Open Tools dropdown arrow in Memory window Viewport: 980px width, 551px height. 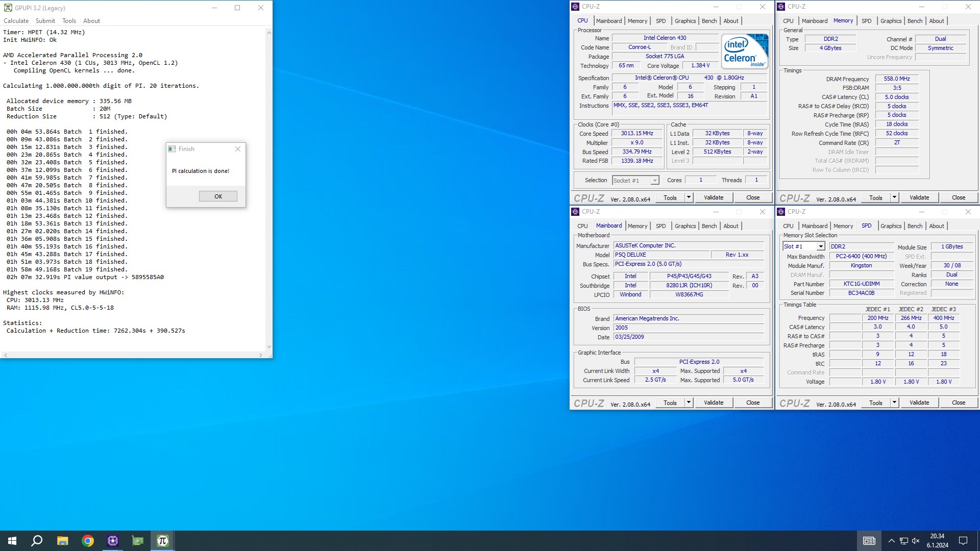point(894,197)
